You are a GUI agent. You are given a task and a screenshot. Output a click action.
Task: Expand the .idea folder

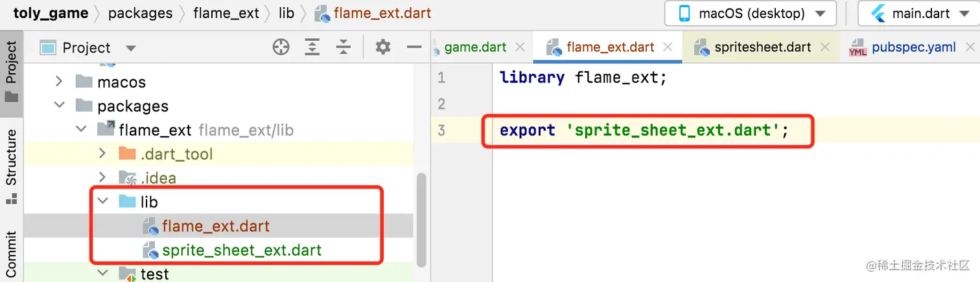pos(102,178)
